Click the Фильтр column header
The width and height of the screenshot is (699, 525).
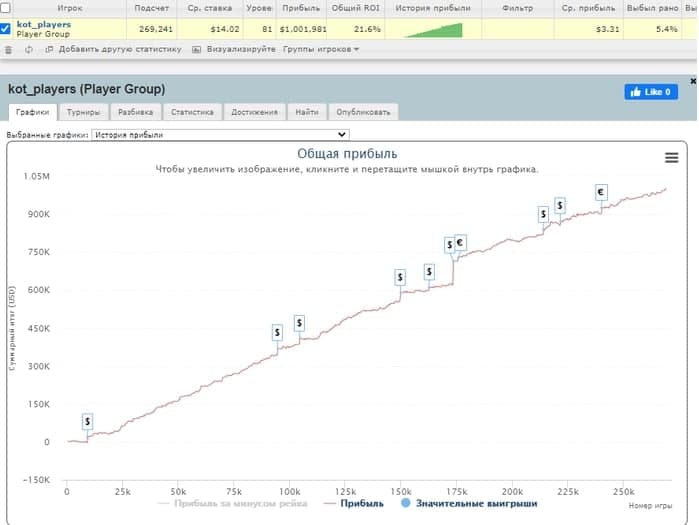pos(518,8)
